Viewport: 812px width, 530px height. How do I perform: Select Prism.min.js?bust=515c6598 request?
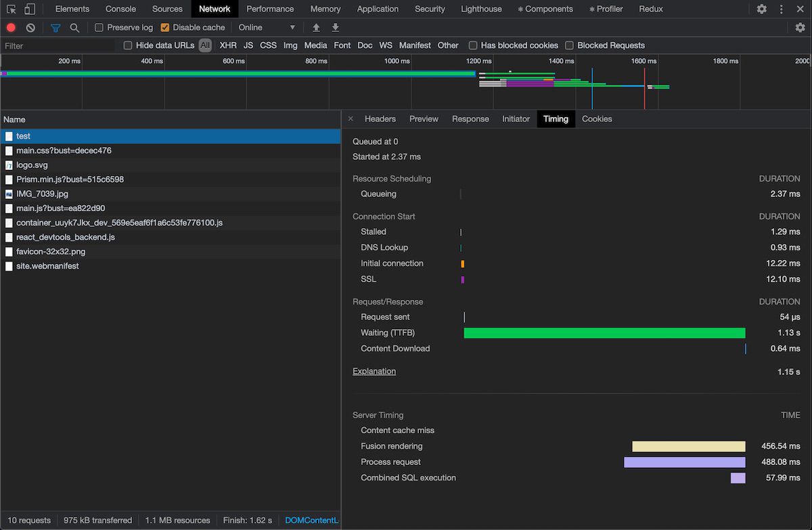[170, 179]
